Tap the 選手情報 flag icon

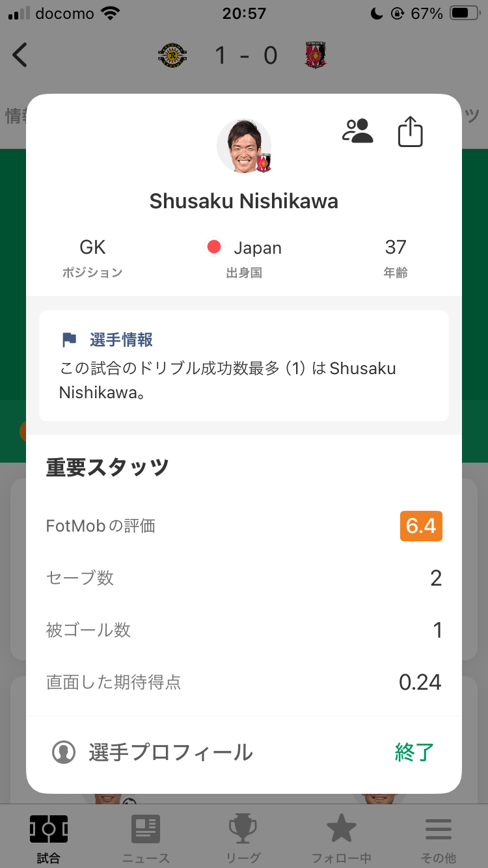pos(69,340)
